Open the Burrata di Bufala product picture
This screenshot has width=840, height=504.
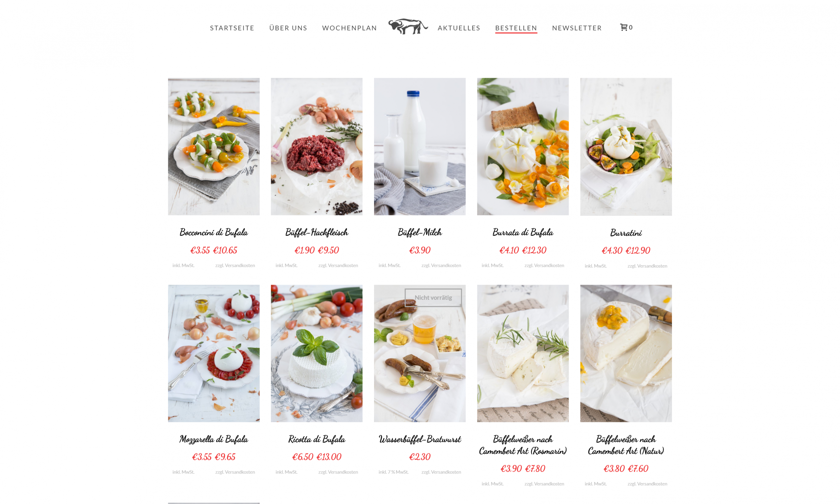(x=523, y=146)
